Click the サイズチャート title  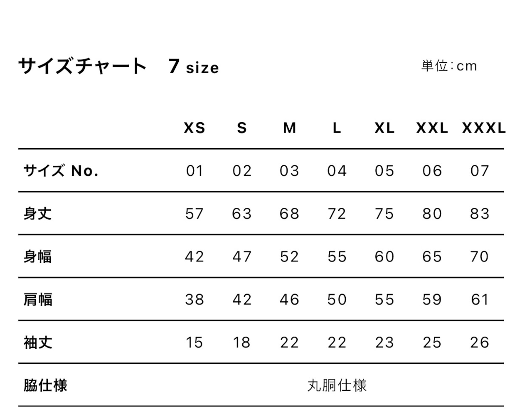(x=83, y=66)
